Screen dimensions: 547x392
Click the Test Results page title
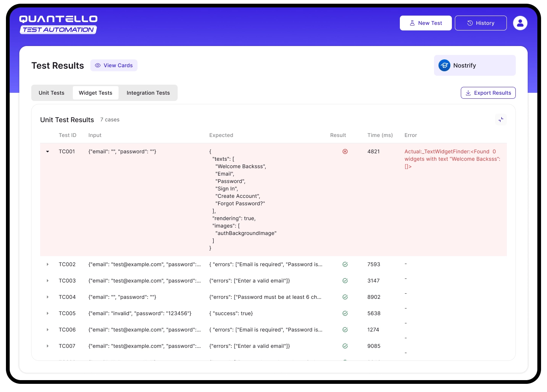(58, 66)
